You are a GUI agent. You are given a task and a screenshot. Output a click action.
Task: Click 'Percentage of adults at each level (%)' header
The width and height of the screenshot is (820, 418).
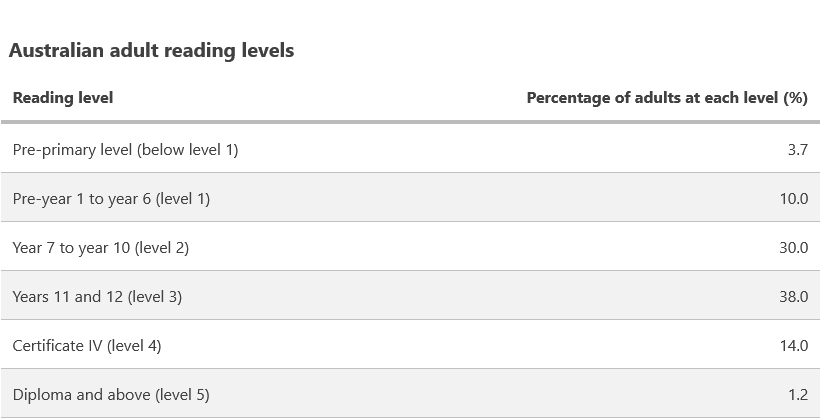[x=666, y=98]
